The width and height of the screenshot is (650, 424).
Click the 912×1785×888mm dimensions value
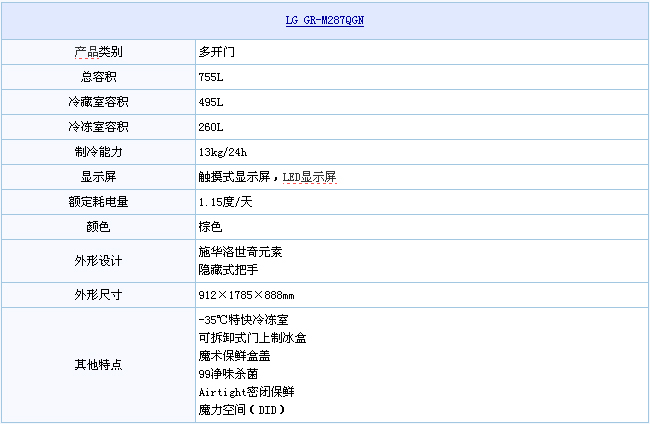tap(246, 296)
